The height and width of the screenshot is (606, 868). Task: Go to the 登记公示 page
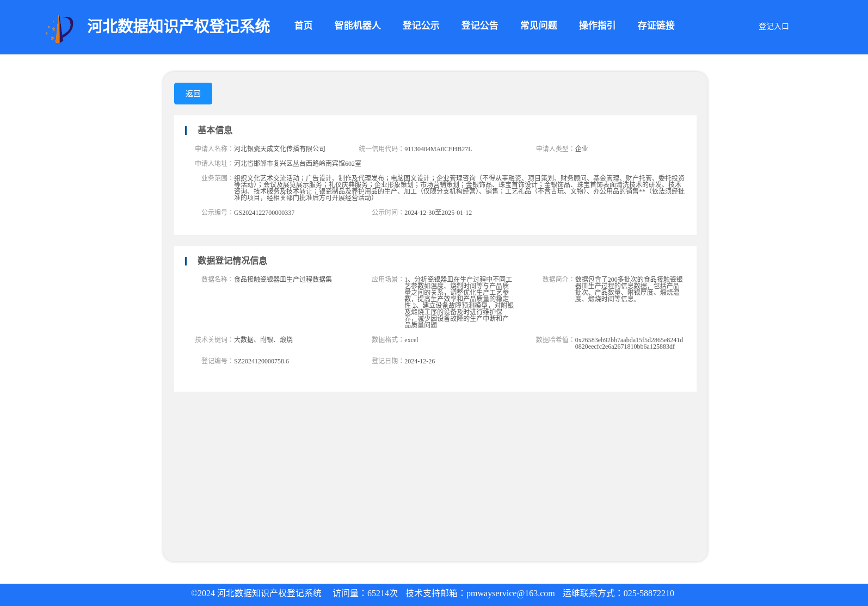click(x=421, y=26)
